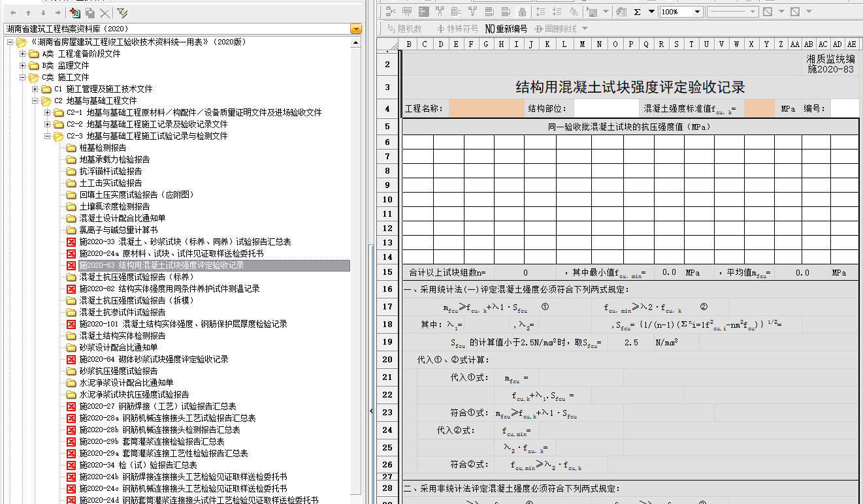Click row header 15
Viewport: 863px width, 504px height.
tap(387, 273)
